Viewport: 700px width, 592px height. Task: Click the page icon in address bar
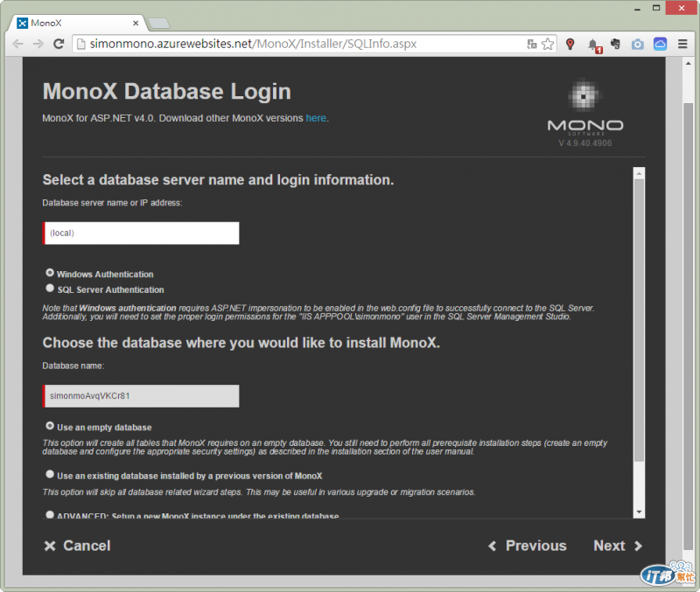coord(80,44)
